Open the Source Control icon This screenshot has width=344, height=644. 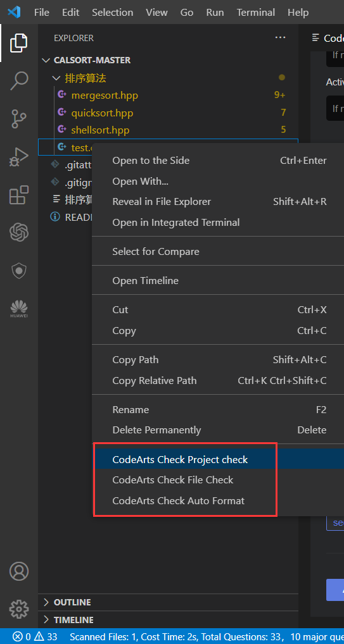coord(19,119)
